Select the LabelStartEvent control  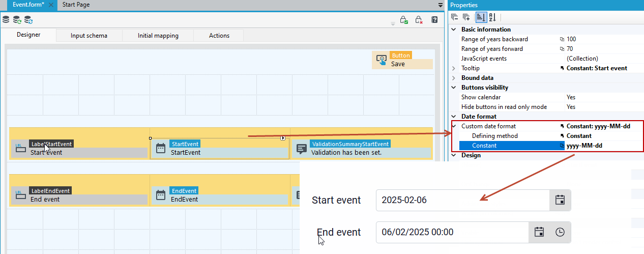[79, 149]
